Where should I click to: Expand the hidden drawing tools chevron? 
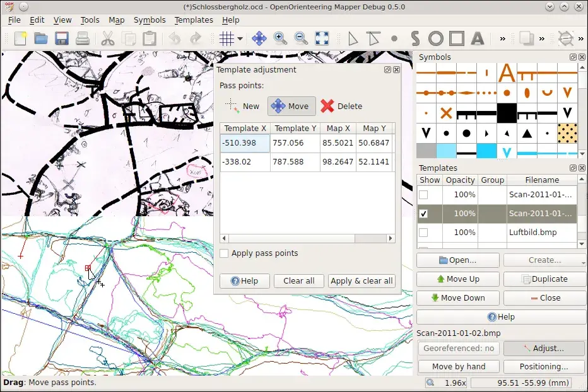tap(502, 38)
